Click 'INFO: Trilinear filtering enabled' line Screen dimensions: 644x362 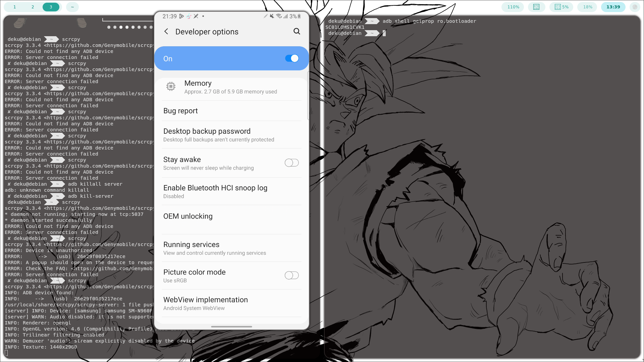(x=54, y=335)
